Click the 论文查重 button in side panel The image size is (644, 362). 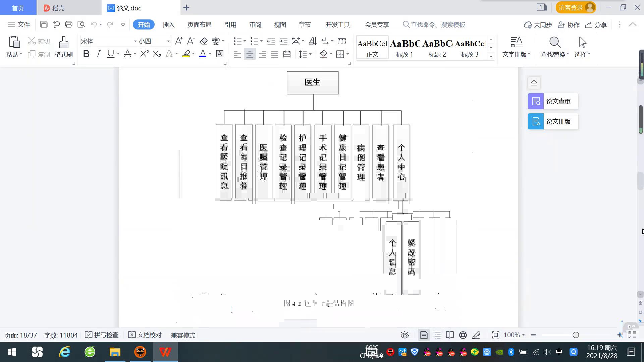[x=553, y=101]
